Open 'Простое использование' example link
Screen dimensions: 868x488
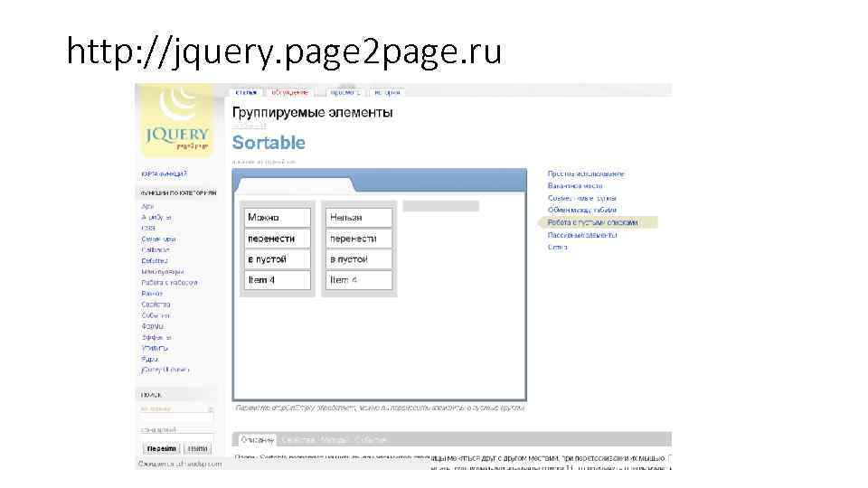click(586, 174)
